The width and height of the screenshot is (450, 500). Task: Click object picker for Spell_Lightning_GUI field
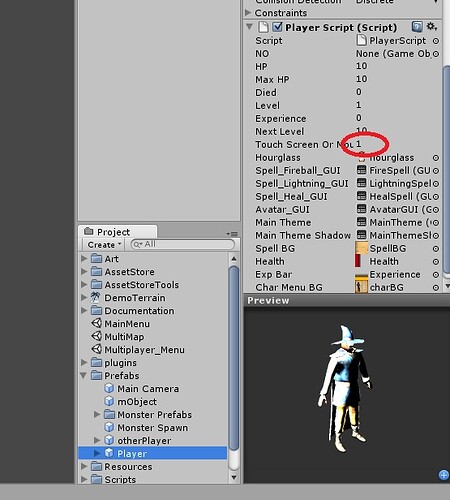436,184
